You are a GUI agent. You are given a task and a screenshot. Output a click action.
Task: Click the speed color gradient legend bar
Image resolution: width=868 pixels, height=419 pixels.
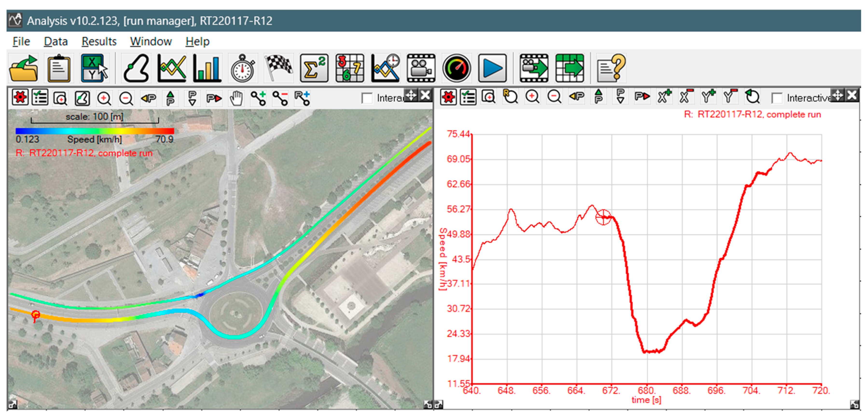coord(95,131)
